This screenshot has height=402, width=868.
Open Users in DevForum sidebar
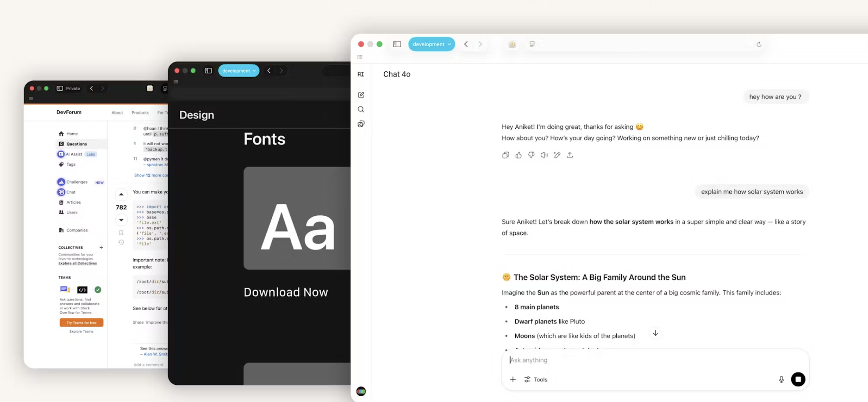(68, 212)
